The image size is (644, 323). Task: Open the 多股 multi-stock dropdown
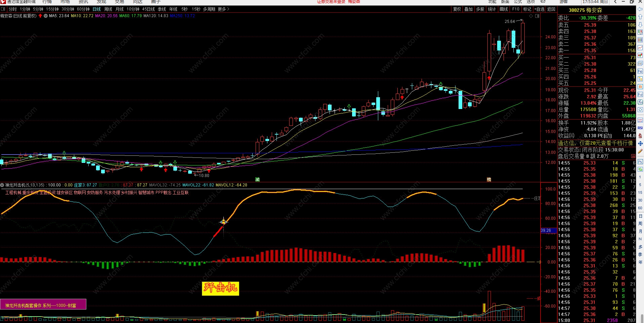480,9
